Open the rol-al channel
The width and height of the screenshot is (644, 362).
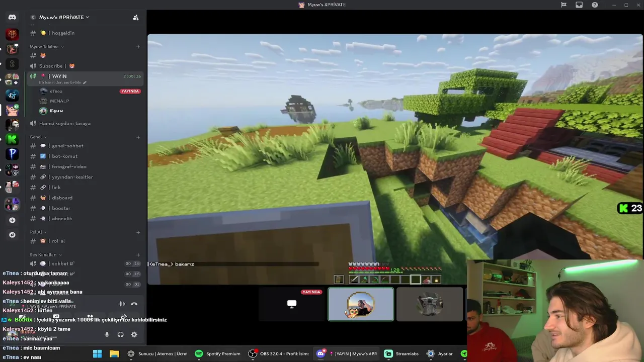pyautogui.click(x=85, y=241)
